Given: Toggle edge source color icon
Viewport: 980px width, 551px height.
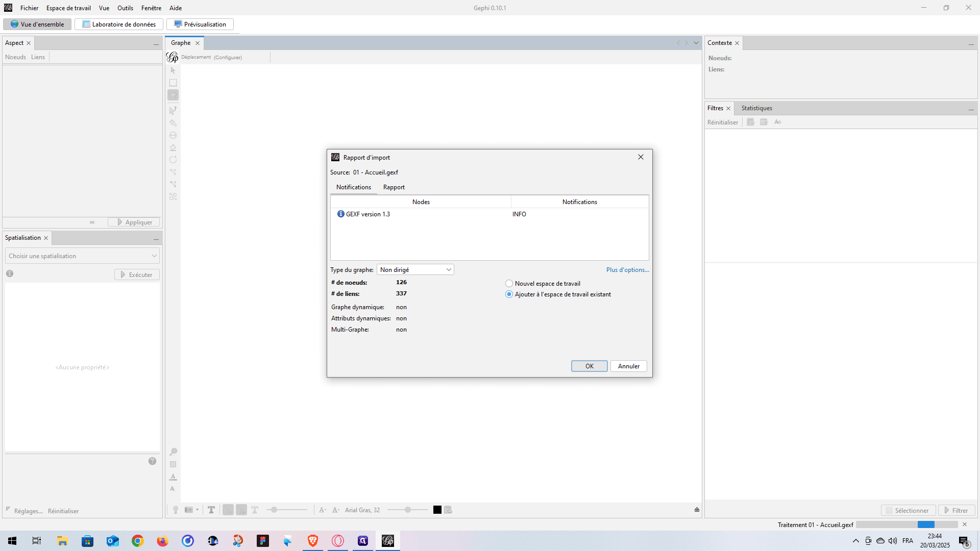Looking at the screenshot, I should coord(241,510).
